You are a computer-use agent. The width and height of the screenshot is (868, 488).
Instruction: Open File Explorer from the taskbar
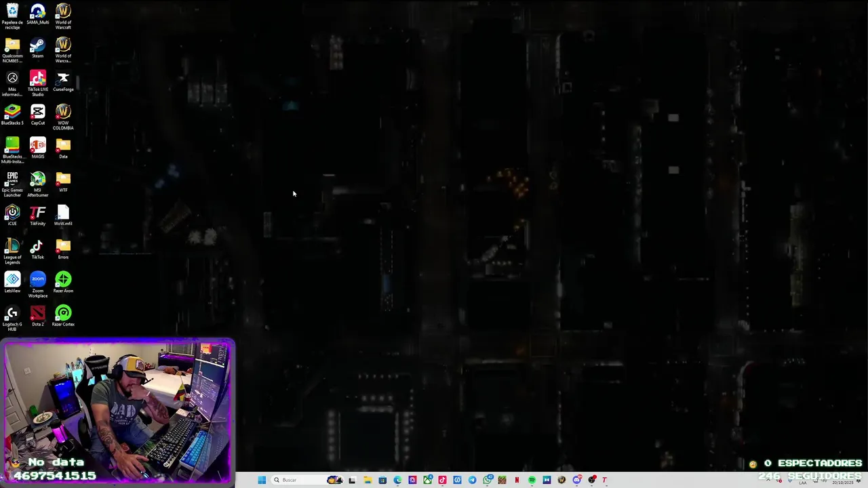click(368, 480)
